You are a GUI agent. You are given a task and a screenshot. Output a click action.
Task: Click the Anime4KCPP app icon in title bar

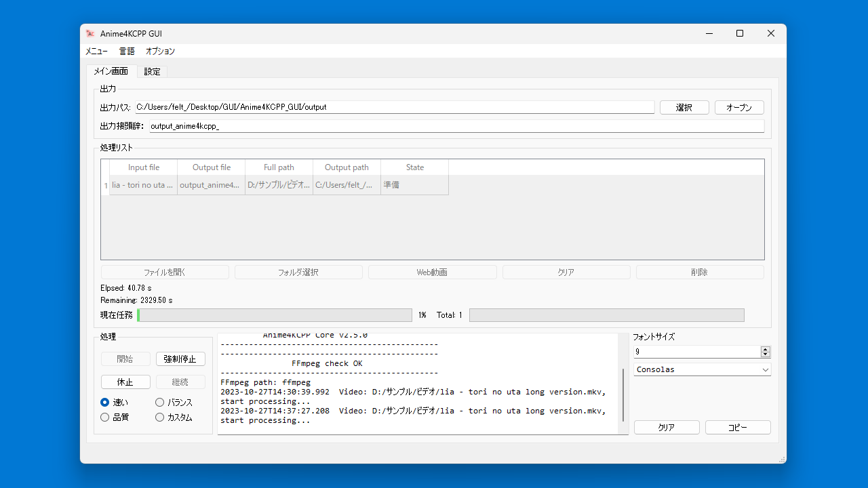[90, 33]
